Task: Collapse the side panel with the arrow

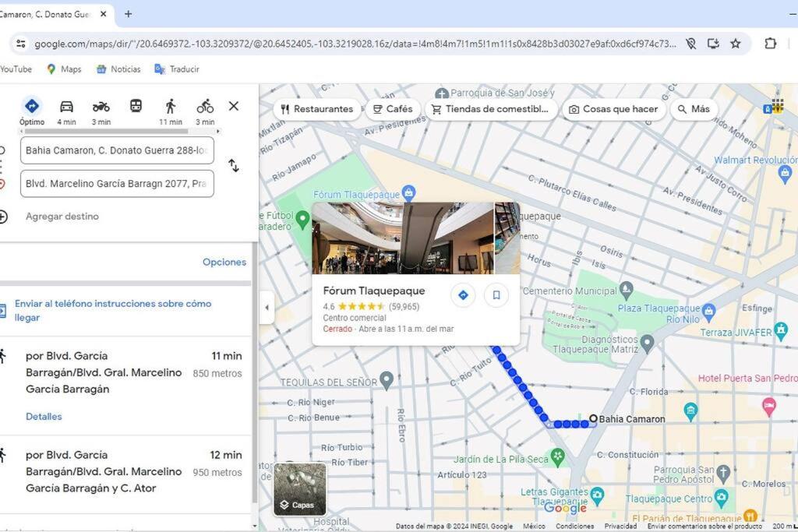Action: pyautogui.click(x=267, y=307)
